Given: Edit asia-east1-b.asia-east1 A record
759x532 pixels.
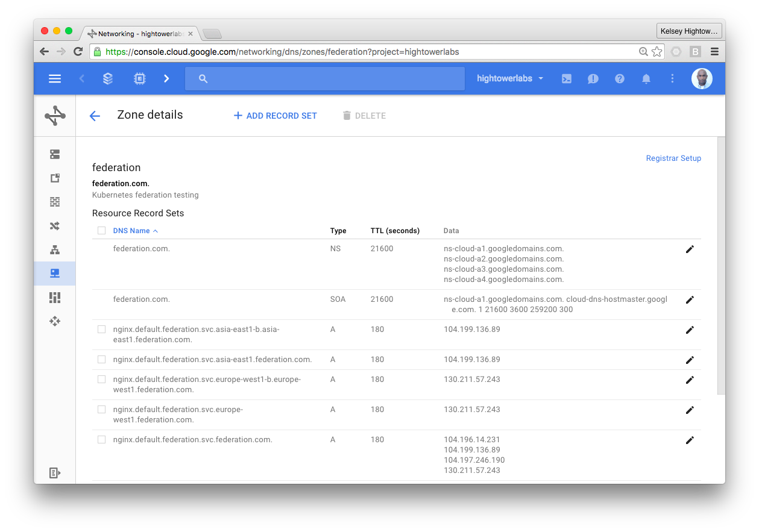Looking at the screenshot, I should [690, 330].
